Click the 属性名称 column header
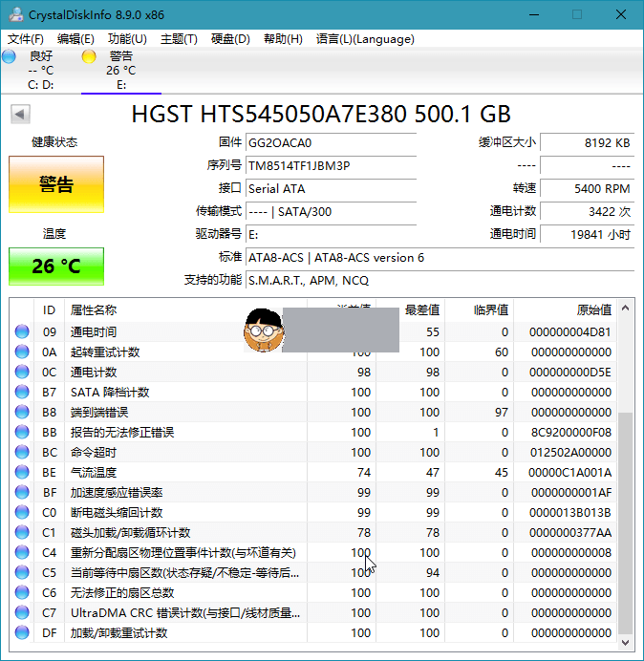 pyautogui.click(x=185, y=310)
